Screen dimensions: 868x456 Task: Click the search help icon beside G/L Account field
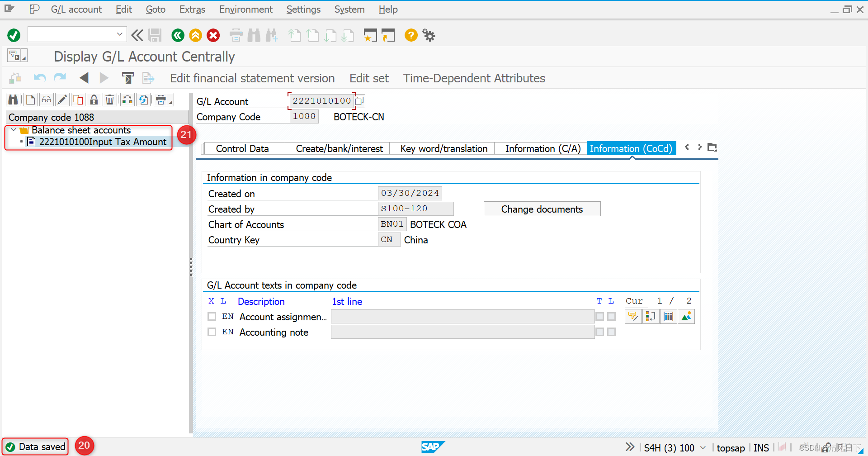[359, 100]
